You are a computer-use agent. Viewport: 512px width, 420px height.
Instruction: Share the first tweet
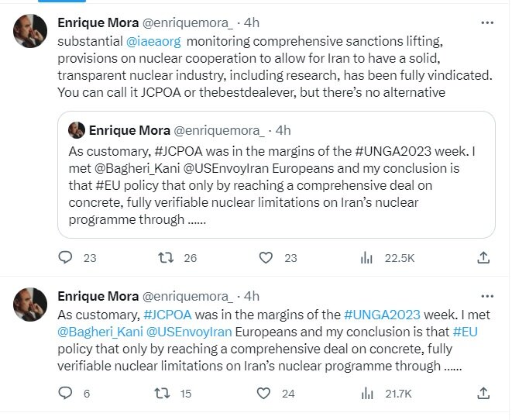[483, 257]
